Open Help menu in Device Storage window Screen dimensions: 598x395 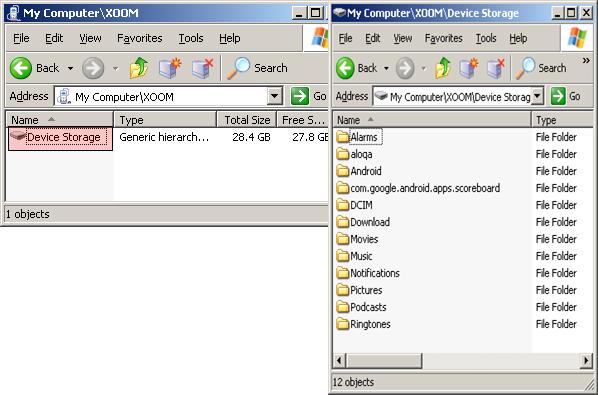pyautogui.click(x=518, y=38)
